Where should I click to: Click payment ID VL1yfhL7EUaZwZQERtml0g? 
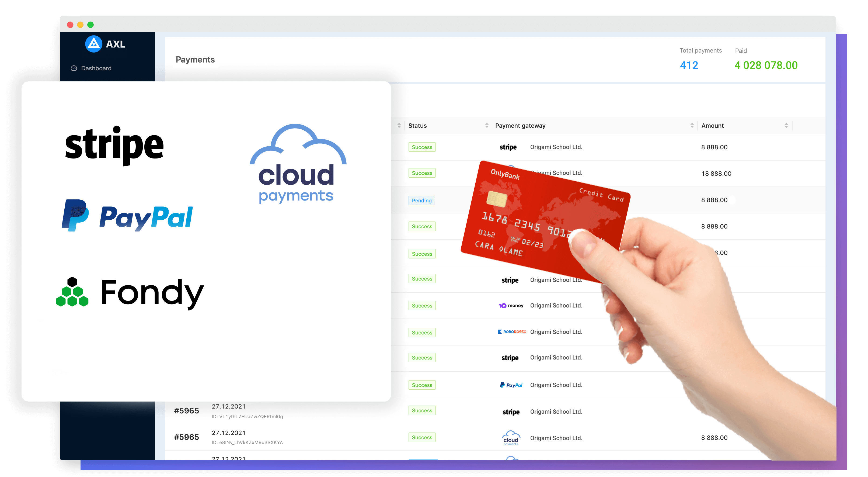tap(247, 417)
